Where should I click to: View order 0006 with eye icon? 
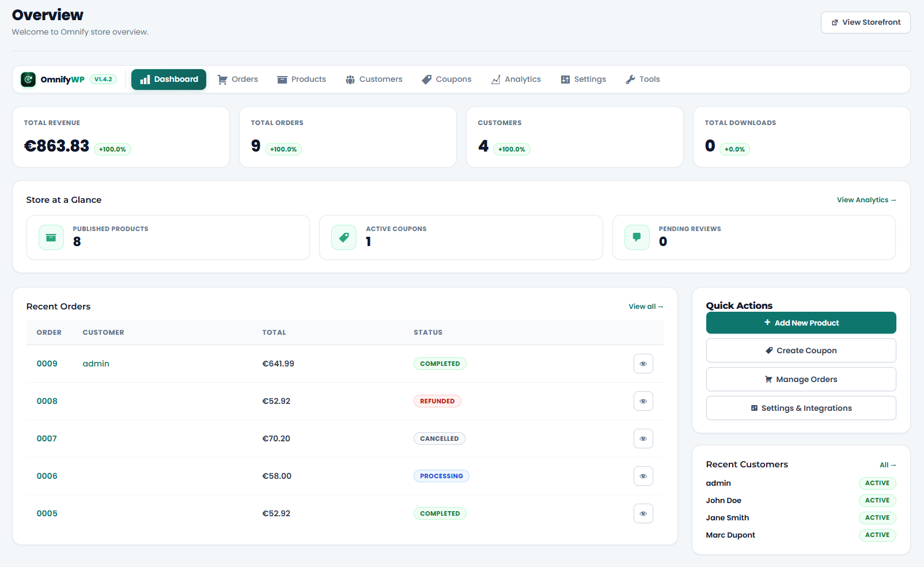(x=643, y=476)
